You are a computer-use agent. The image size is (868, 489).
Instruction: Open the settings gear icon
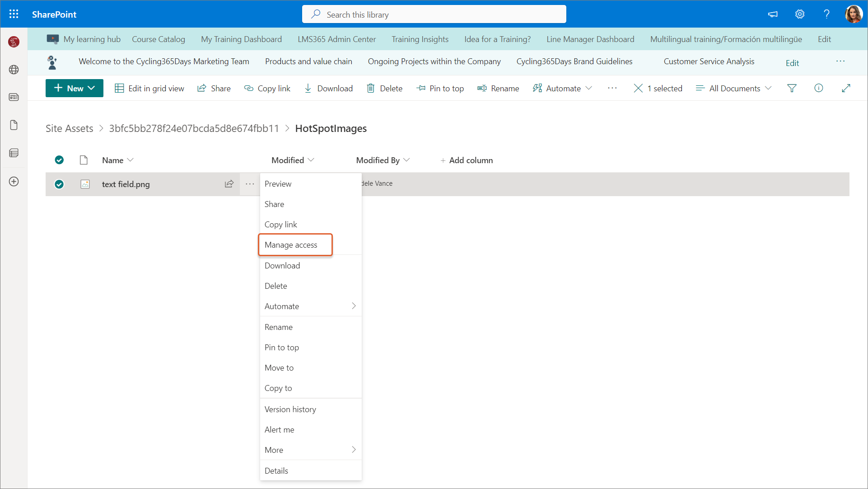tap(800, 14)
